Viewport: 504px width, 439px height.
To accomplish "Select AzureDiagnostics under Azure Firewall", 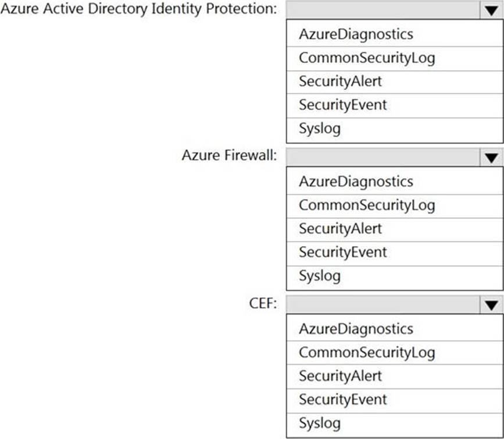I will [394, 181].
